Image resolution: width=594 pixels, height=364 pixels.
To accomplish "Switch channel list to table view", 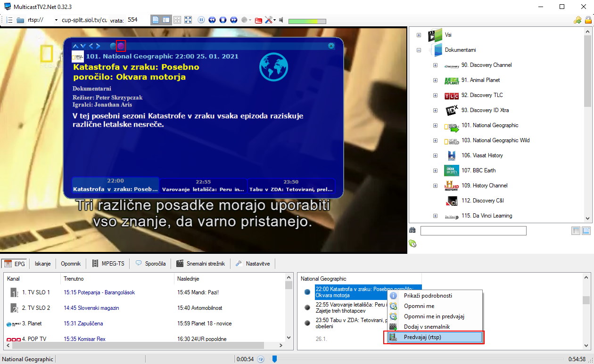I will [576, 231].
